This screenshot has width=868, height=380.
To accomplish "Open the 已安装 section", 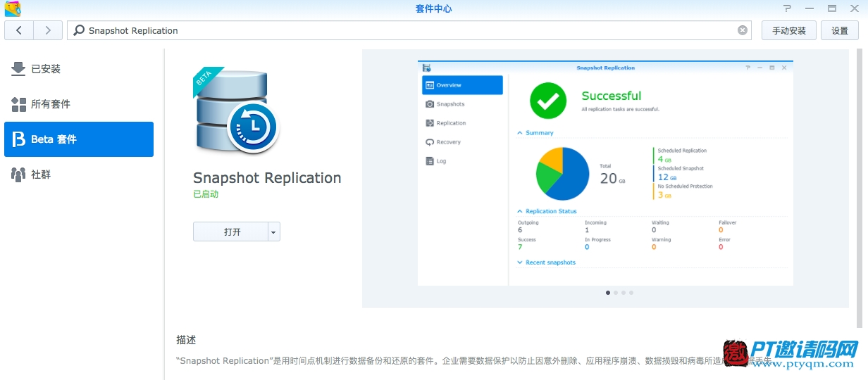I will coord(79,69).
